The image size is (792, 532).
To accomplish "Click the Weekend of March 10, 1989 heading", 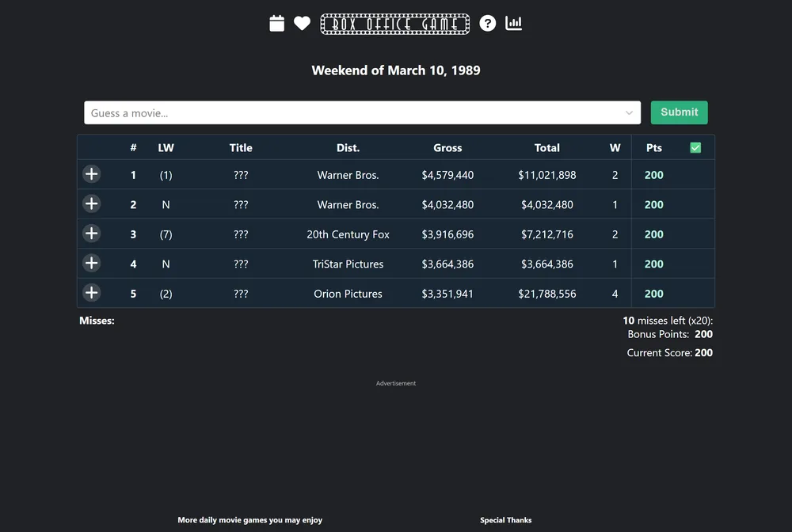I will pos(396,70).
